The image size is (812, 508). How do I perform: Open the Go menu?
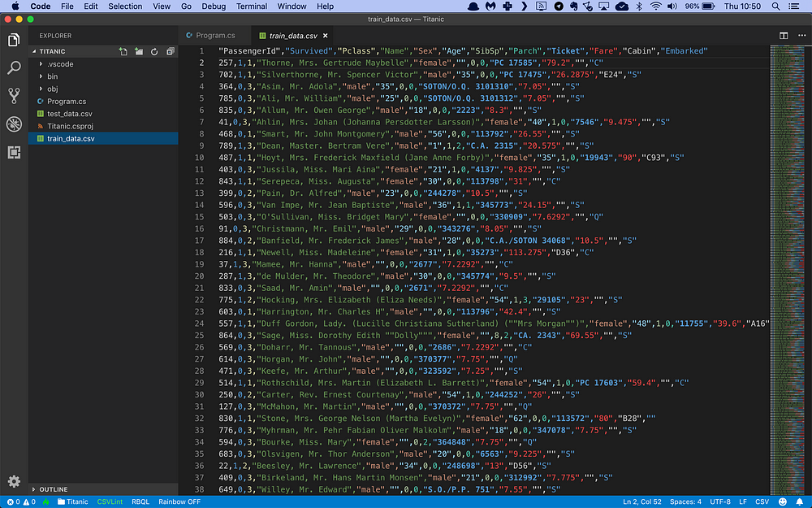(186, 7)
